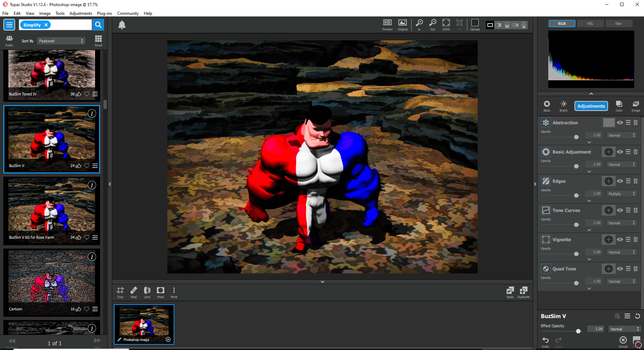Open the More tools menu
Viewport: 644px width, 350px height.
click(x=174, y=292)
